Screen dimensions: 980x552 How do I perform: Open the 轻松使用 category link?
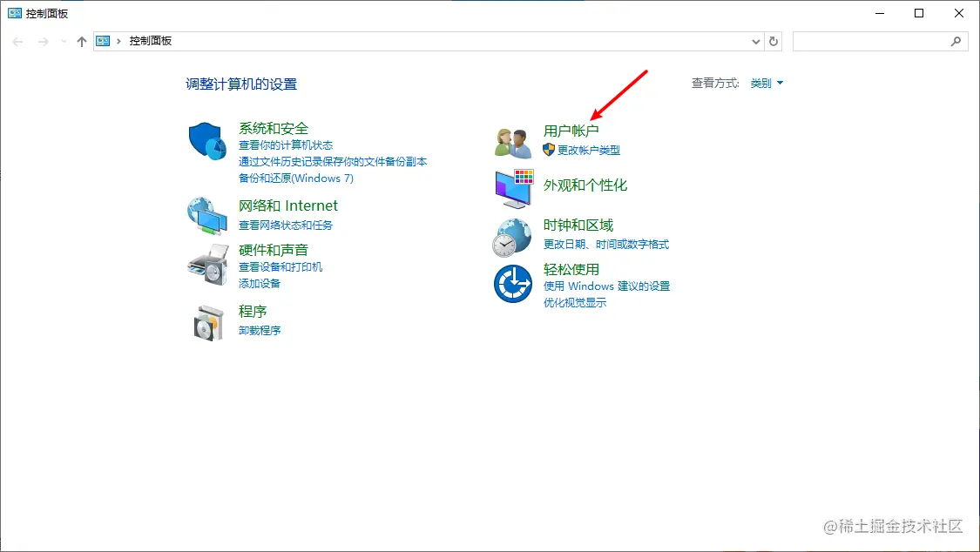[571, 269]
